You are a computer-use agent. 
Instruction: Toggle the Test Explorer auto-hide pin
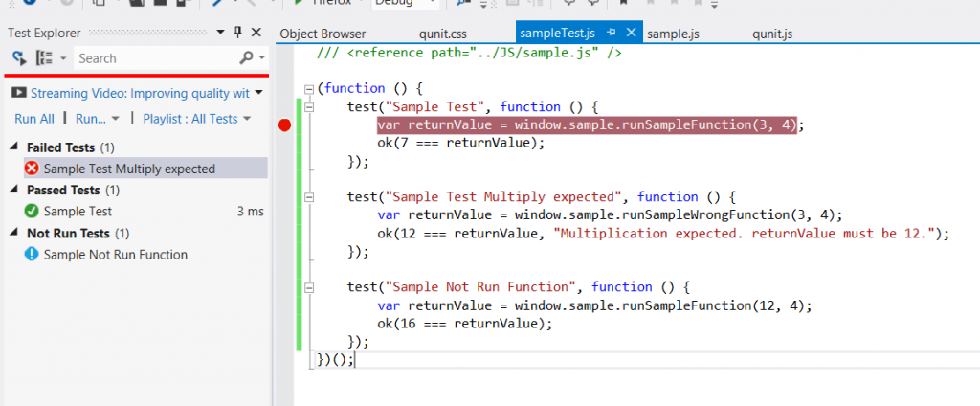click(x=237, y=33)
